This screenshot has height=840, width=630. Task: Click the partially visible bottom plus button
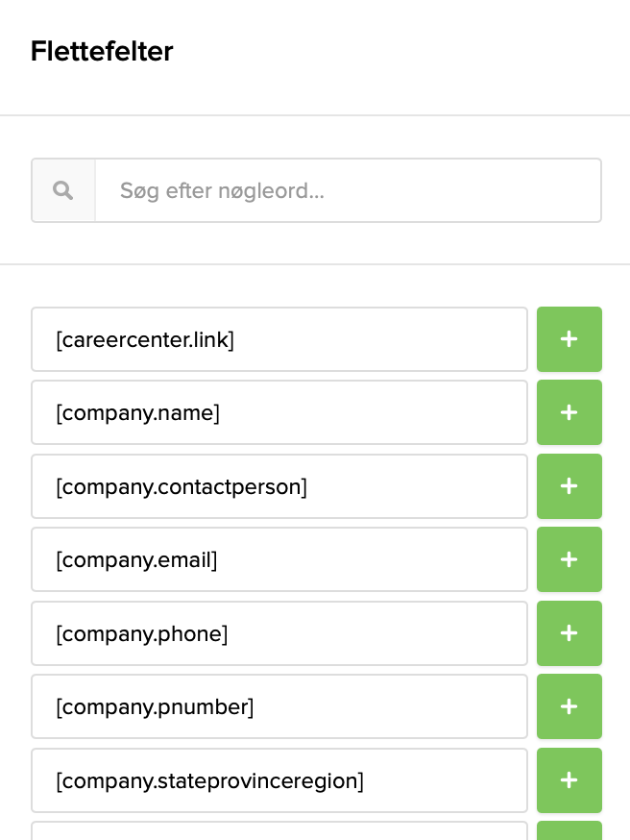tap(569, 834)
